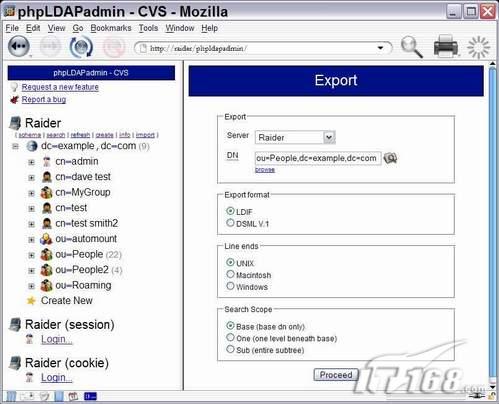This screenshot has height=404, width=499.
Task: Choose Windows line ends option
Action: (230, 286)
